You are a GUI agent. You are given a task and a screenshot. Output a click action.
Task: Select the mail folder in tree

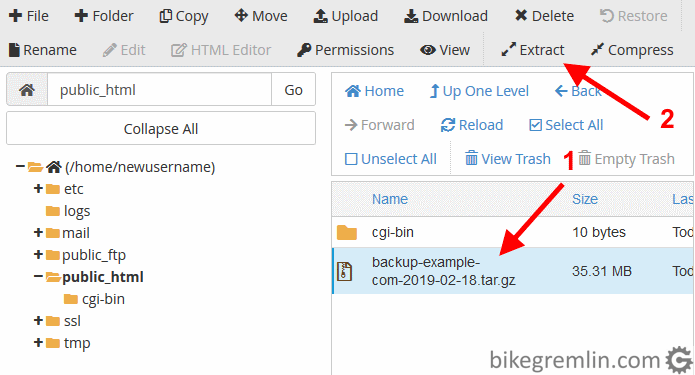(x=76, y=233)
